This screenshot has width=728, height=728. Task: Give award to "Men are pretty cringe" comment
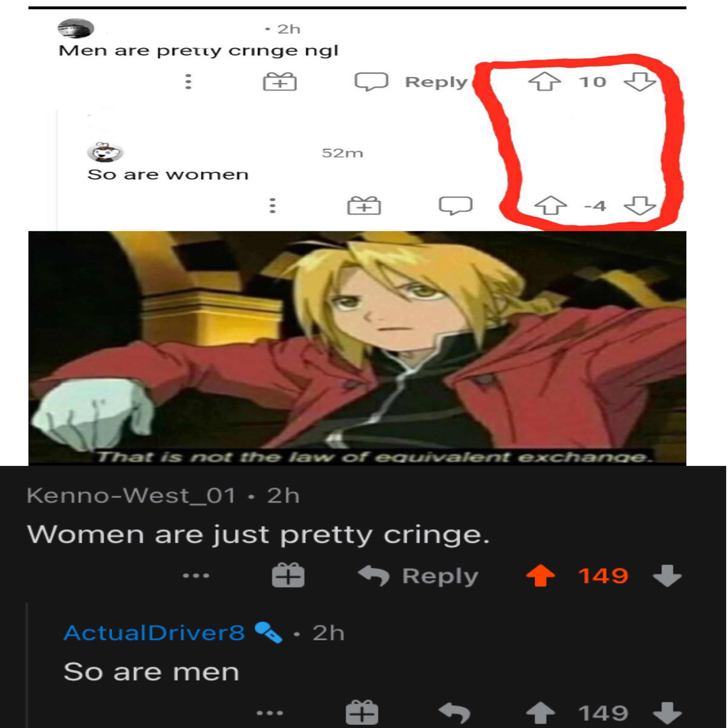(x=280, y=81)
